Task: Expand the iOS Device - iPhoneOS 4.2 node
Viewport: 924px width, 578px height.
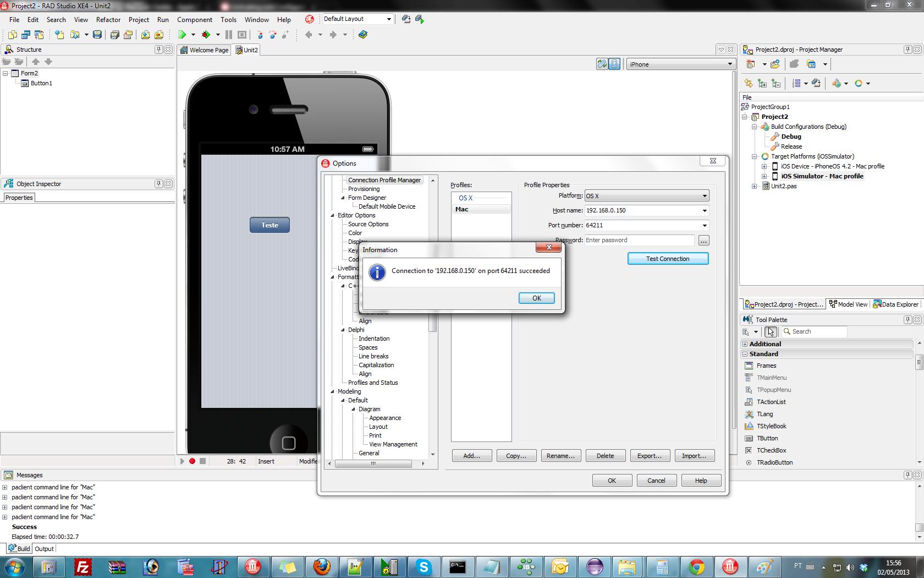Action: click(764, 166)
